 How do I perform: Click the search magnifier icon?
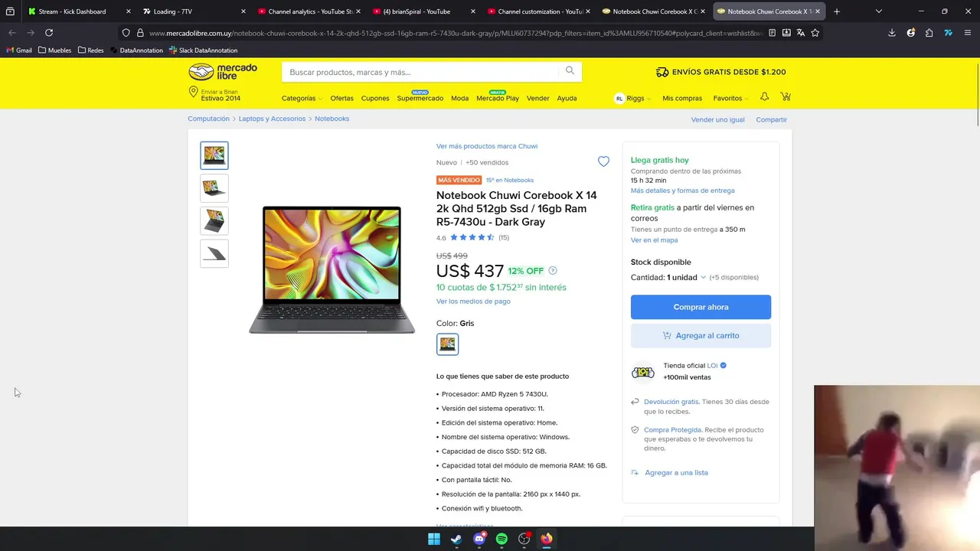[570, 71]
